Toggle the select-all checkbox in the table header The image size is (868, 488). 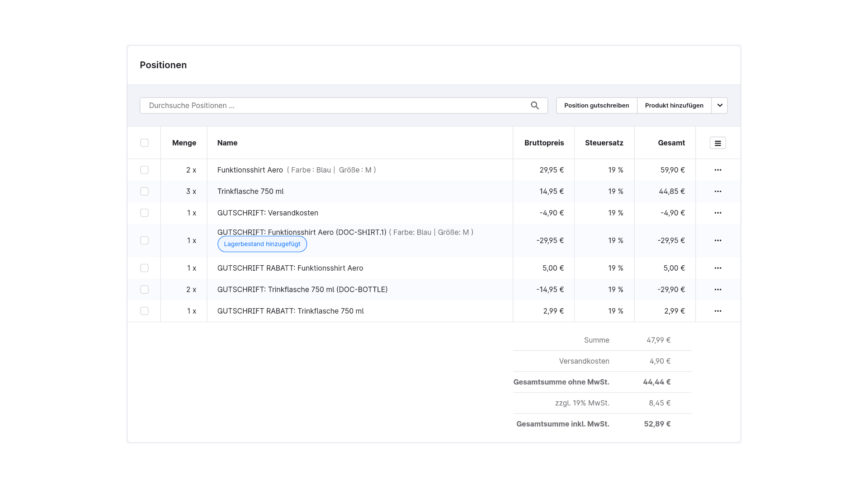click(144, 143)
